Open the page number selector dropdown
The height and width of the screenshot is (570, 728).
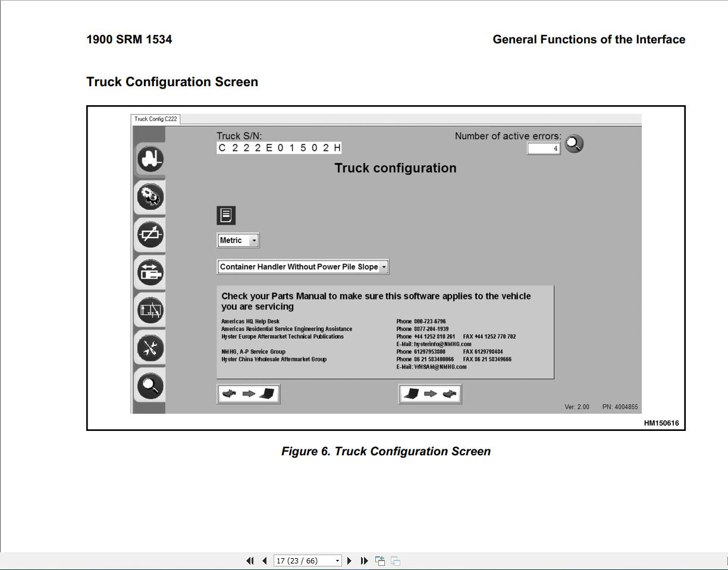point(337,560)
